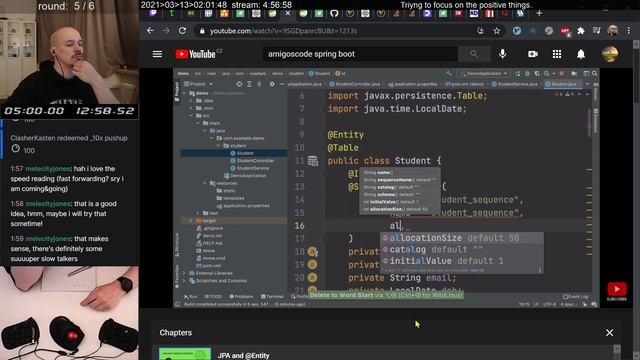Expand the target folder in IDE project tree
Screen dimensions: 640x360
tap(190, 220)
